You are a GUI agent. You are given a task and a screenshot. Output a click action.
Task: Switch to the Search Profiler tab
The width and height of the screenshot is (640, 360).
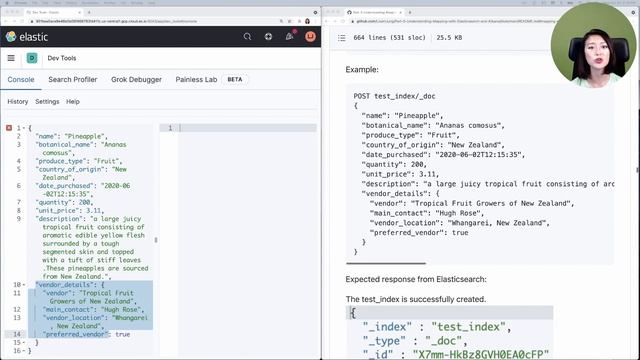[x=73, y=80]
